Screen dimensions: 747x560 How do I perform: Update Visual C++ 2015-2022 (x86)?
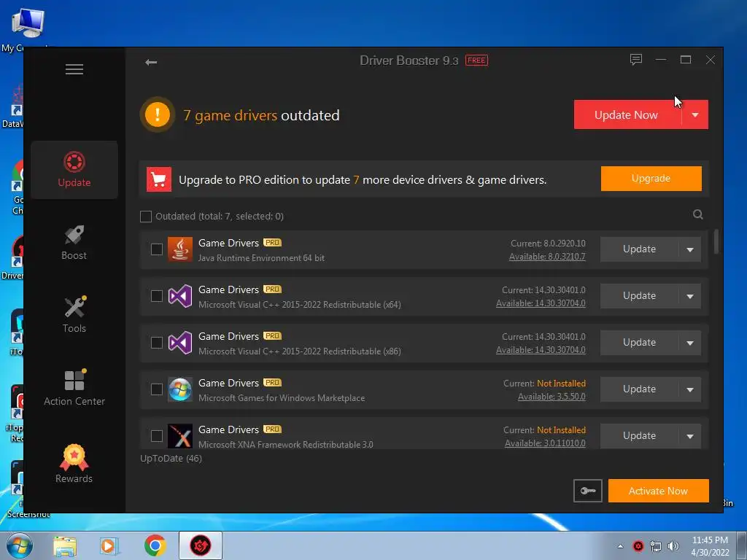tap(639, 343)
